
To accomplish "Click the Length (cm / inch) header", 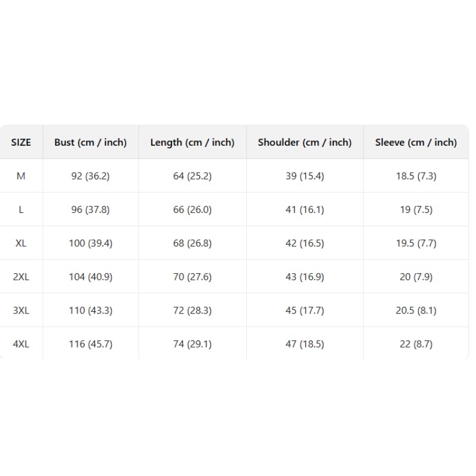I will tap(192, 142).
